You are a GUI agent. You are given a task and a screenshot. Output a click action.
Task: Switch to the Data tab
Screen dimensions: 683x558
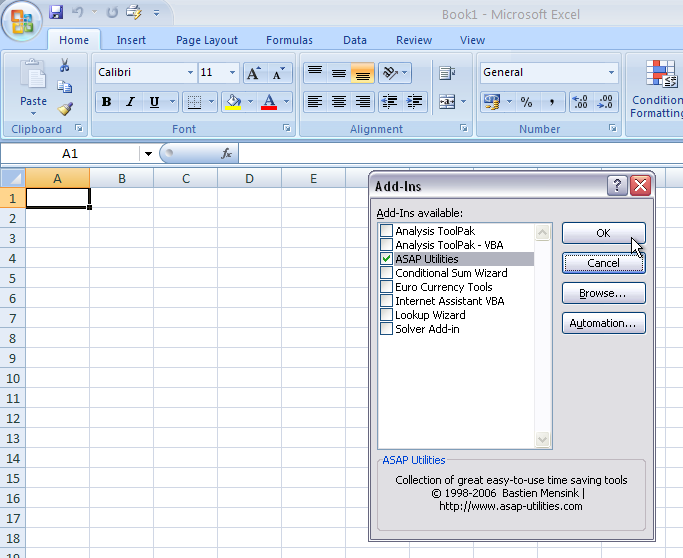pyautogui.click(x=355, y=40)
